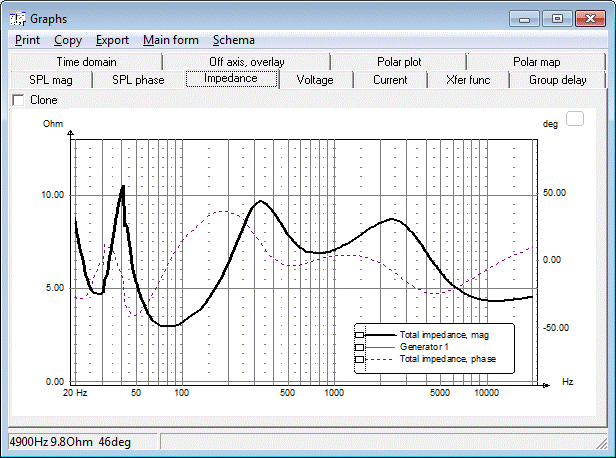Click the small square button near the deg label
Image resolution: width=616 pixels, height=458 pixels.
click(x=575, y=119)
